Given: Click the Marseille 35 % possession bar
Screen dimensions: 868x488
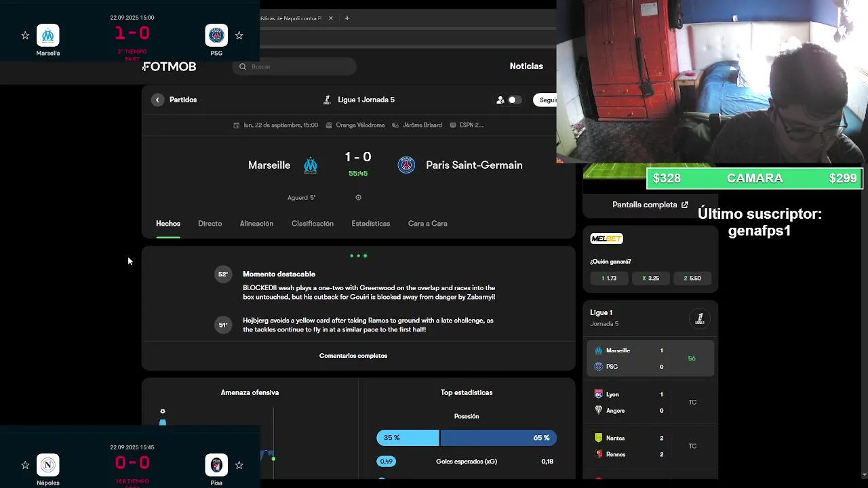Looking at the screenshot, I should (408, 438).
